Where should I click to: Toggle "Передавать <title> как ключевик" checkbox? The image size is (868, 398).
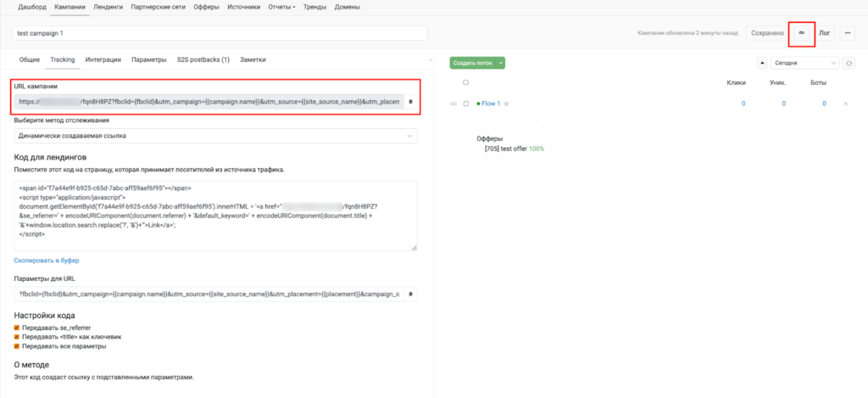17,336
